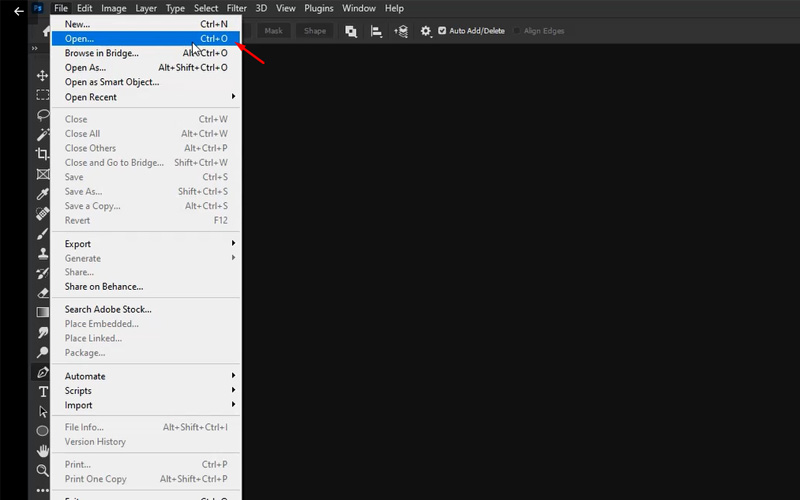Select the Rectangular Marquee tool
Viewport: 800px width, 500px height.
(x=42, y=95)
